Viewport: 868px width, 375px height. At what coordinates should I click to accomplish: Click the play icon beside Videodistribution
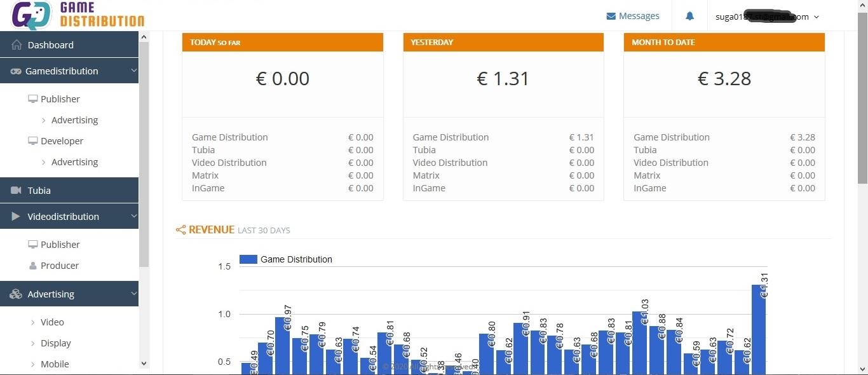(x=17, y=217)
